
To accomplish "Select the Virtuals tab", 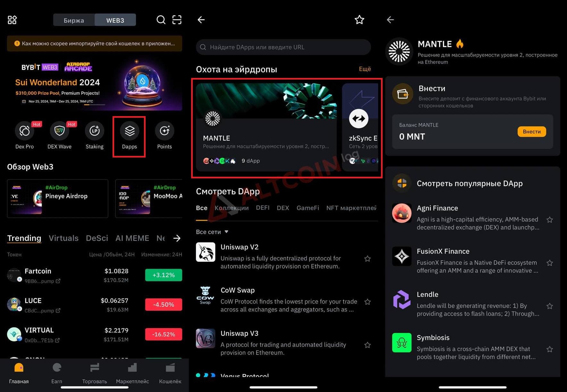I will click(x=63, y=238).
